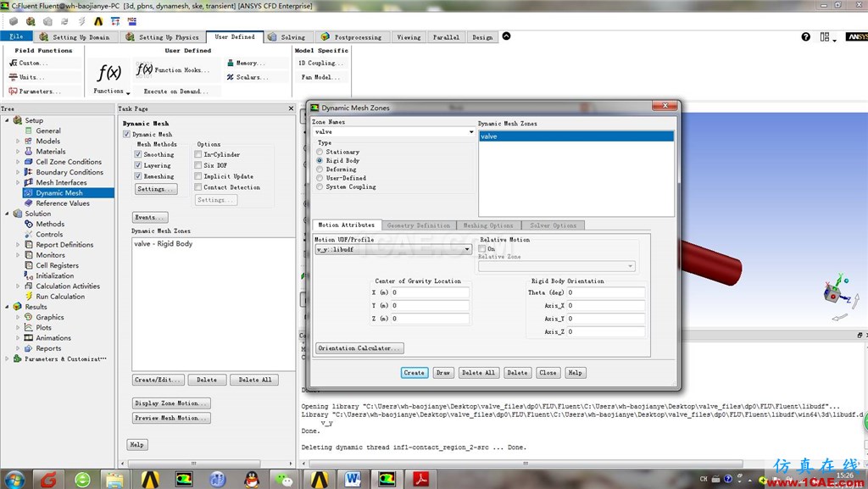Select valve in Dynamic Mesh Zones list

(x=576, y=136)
